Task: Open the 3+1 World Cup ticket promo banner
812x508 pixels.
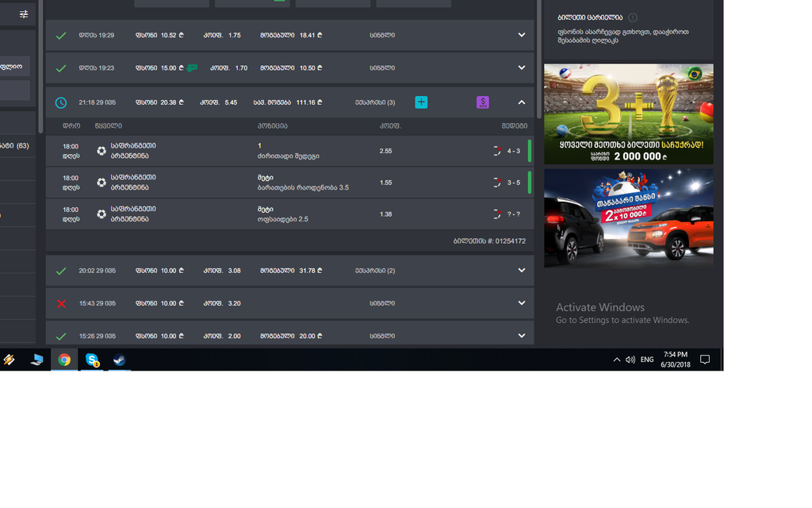Action: [x=629, y=114]
